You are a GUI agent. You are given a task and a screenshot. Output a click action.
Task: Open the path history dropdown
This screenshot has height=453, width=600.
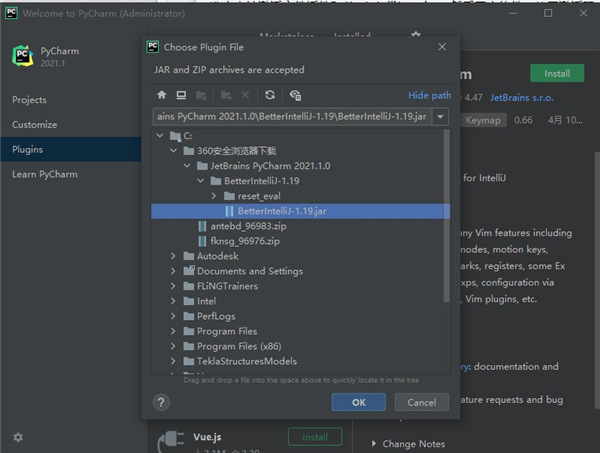[x=441, y=117]
